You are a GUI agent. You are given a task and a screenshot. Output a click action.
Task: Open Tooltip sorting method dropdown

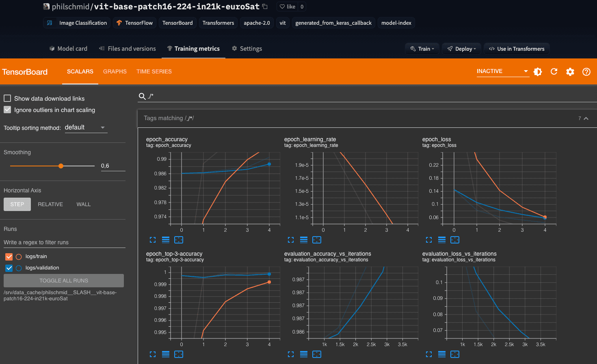click(86, 127)
